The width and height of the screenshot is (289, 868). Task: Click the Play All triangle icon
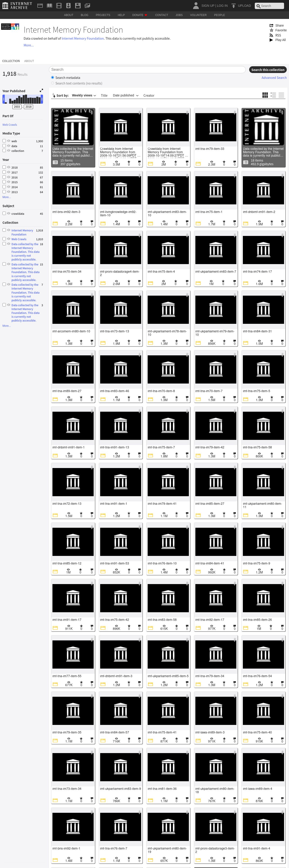coord(271,40)
